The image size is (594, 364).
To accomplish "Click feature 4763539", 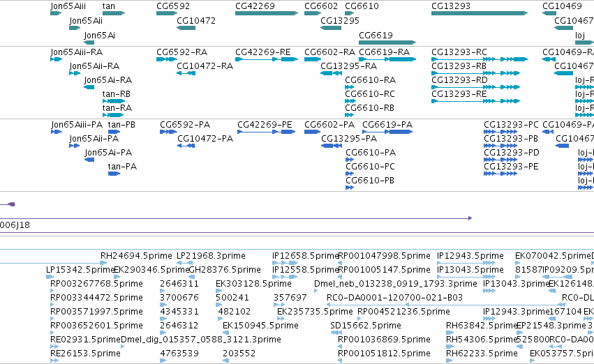I will 179,354.
